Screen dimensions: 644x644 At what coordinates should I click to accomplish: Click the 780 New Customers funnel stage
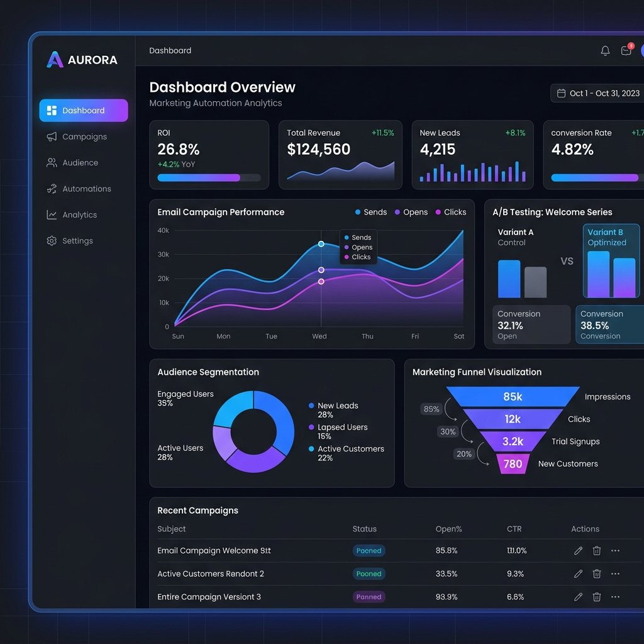point(513,464)
